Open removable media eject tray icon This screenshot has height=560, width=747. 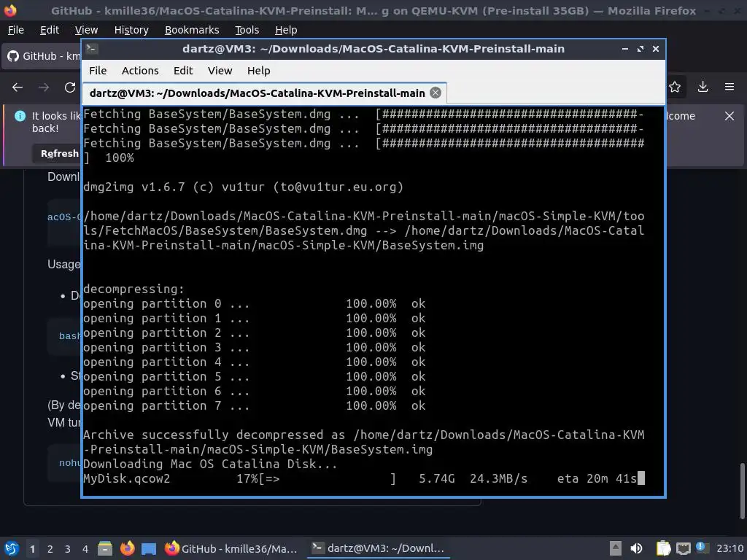click(615, 548)
